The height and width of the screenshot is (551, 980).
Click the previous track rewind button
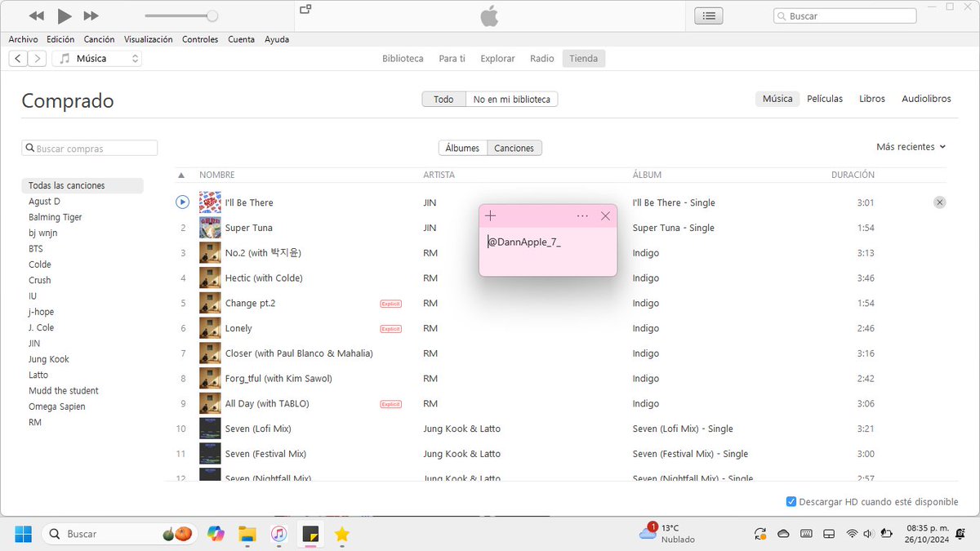pos(36,16)
